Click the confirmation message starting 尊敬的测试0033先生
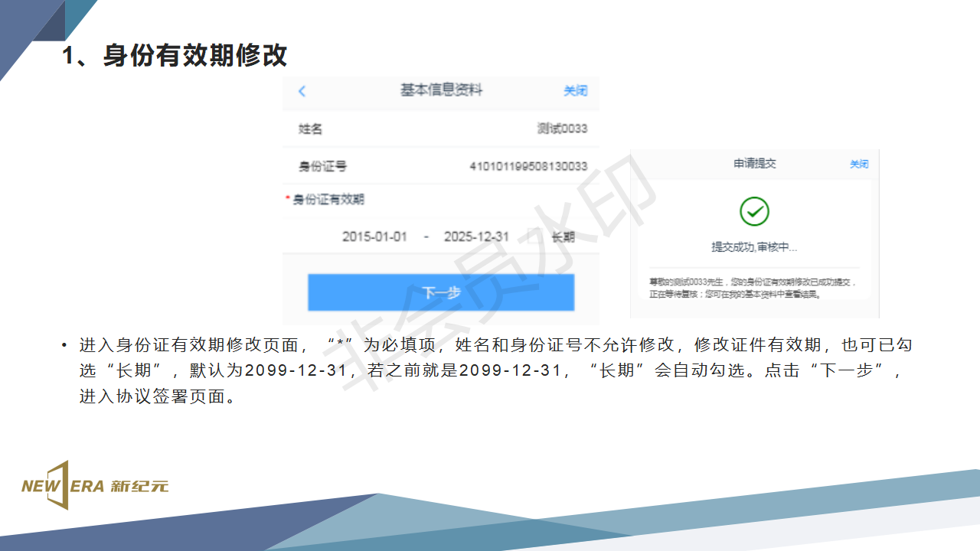The height and width of the screenshot is (551, 980). click(750, 288)
